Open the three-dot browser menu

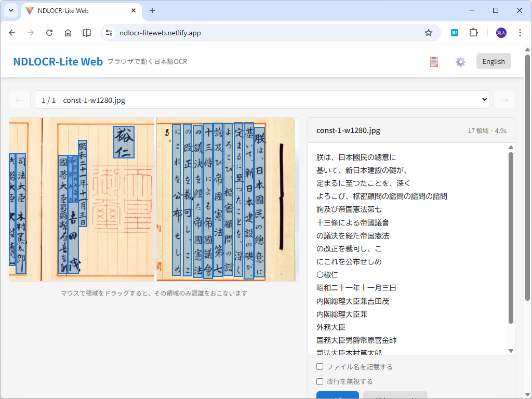coord(520,32)
